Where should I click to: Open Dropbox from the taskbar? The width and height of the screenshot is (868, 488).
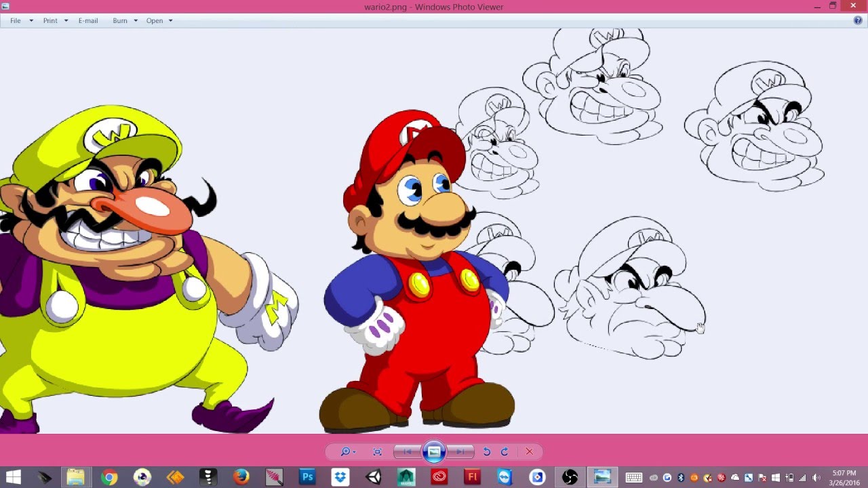[340, 477]
